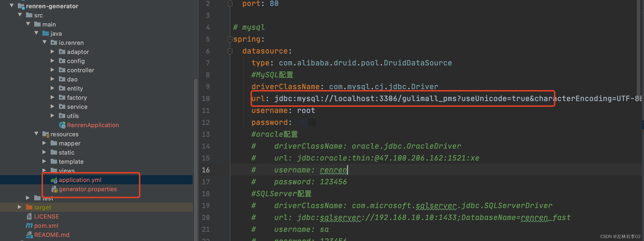Click the main folder icon
644x241 pixels.
pos(37,24)
